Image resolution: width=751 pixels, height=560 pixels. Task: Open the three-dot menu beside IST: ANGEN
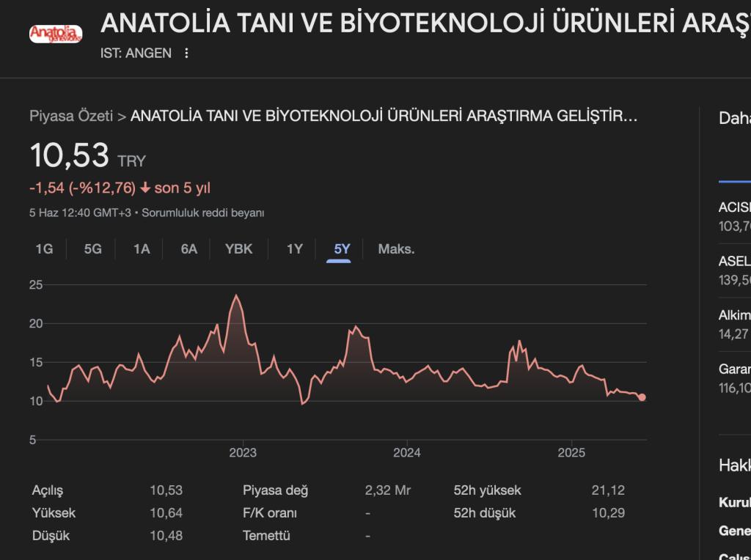(x=186, y=53)
